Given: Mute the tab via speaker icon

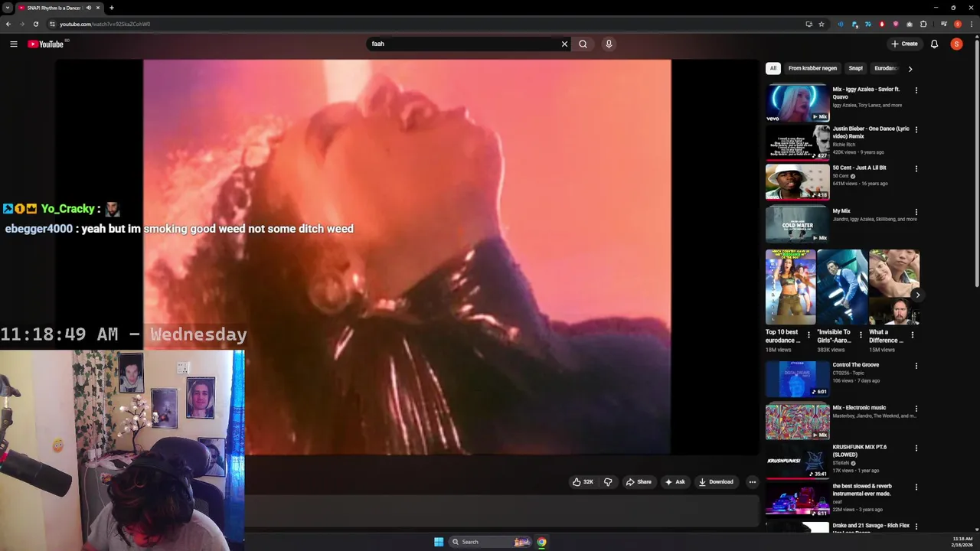Looking at the screenshot, I should (89, 8).
